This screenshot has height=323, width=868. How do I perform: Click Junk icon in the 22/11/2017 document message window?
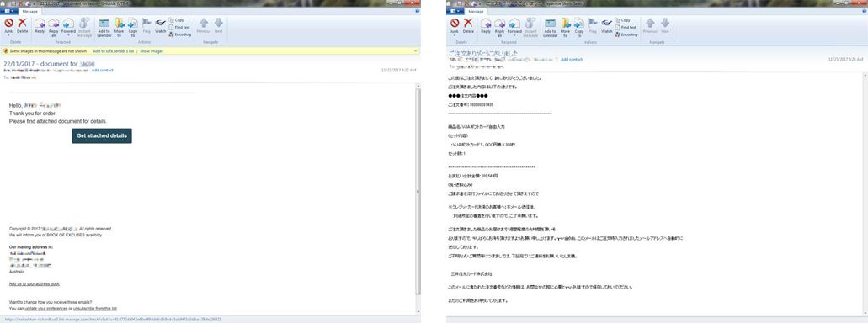point(9,24)
